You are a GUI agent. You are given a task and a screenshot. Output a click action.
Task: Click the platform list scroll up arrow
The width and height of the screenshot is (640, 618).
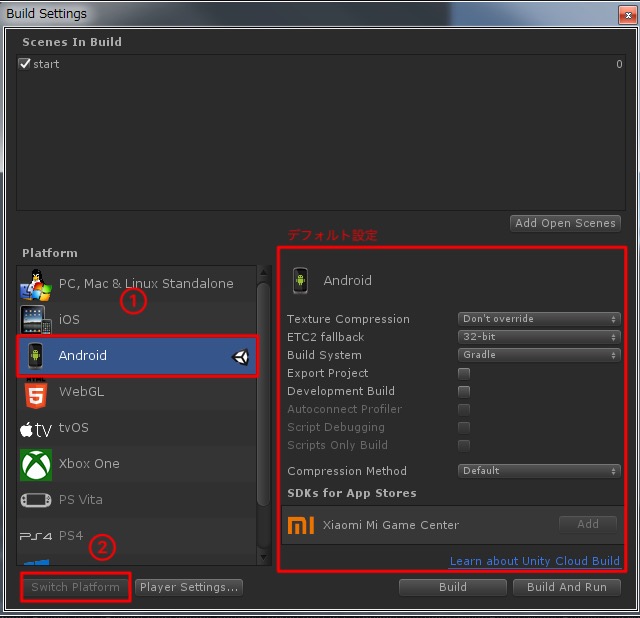pyautogui.click(x=263, y=272)
